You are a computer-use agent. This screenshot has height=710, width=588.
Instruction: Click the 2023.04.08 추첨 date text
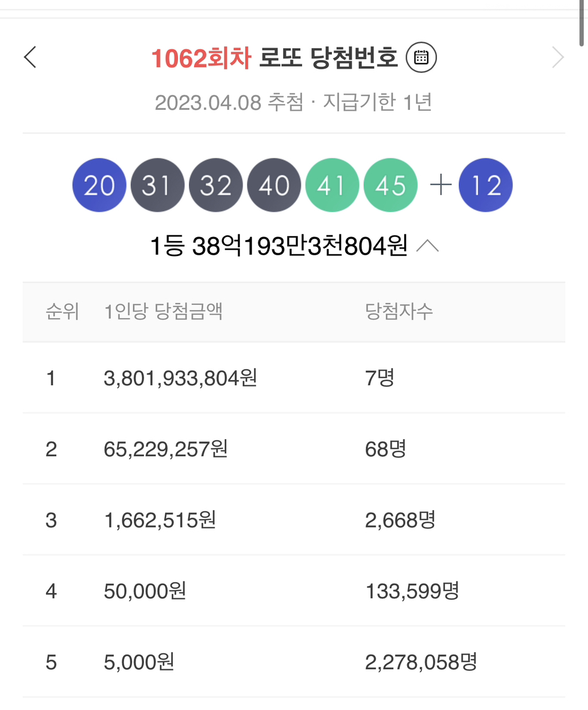click(229, 102)
